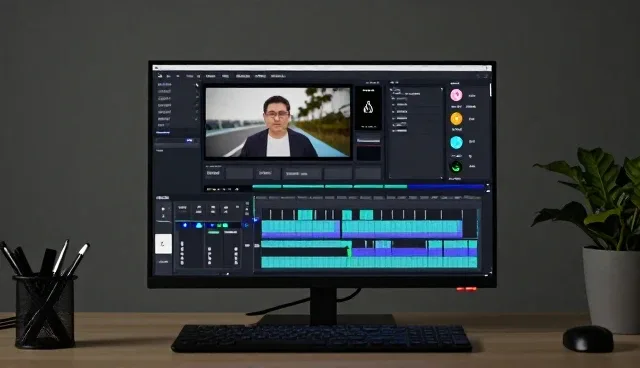Toggle the blue switch in left panel
Image resolution: width=640 pixels, height=368 pixels.
(189, 140)
